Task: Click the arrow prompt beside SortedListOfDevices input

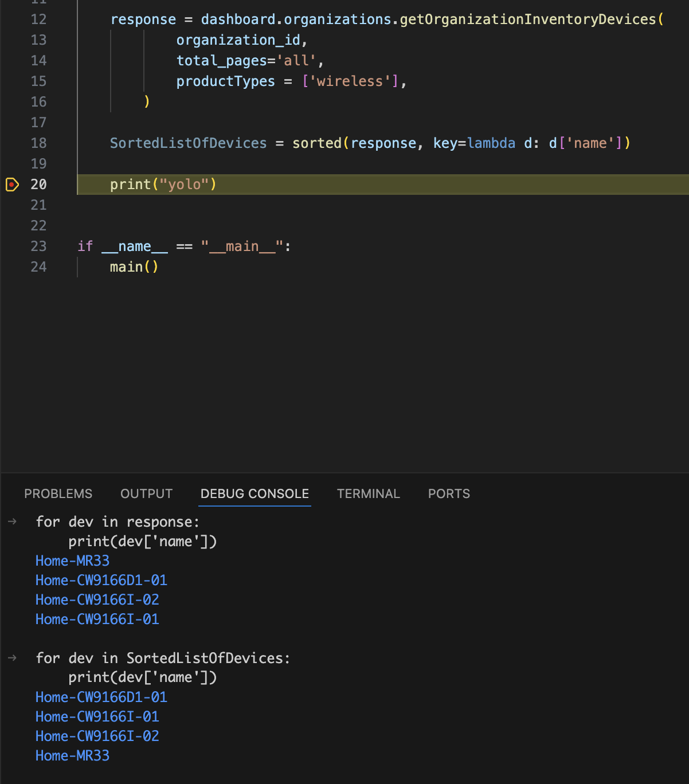Action: [x=12, y=658]
